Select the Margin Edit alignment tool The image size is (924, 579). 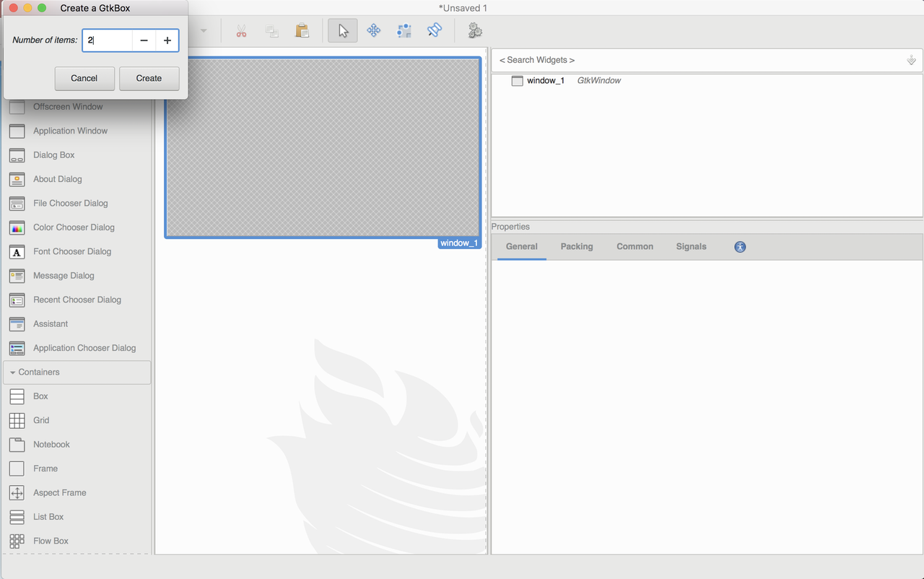tap(404, 30)
